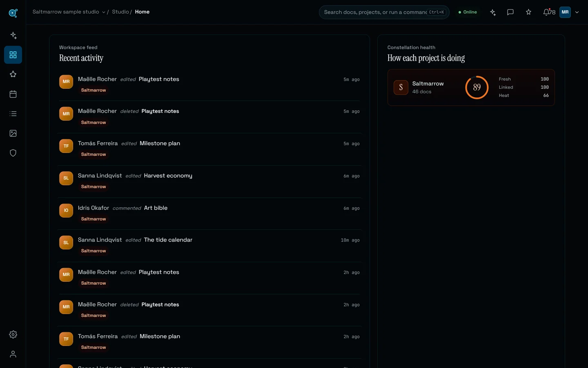Viewport: 588px width, 368px height.
Task: Open the image gallery icon in the sidebar
Action: (x=13, y=133)
